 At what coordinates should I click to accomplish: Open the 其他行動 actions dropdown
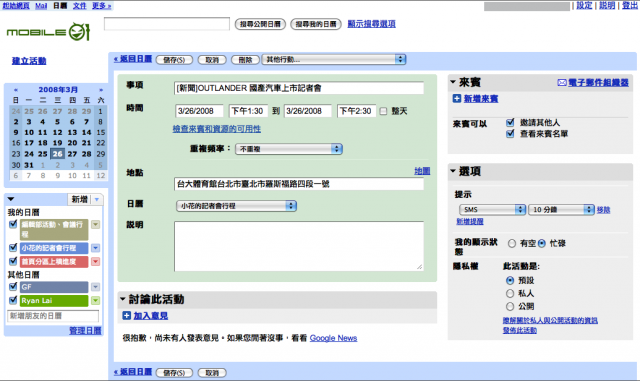(x=334, y=60)
